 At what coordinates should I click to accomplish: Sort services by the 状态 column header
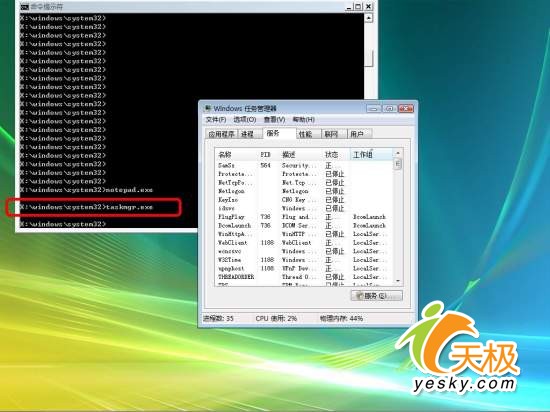click(336, 155)
